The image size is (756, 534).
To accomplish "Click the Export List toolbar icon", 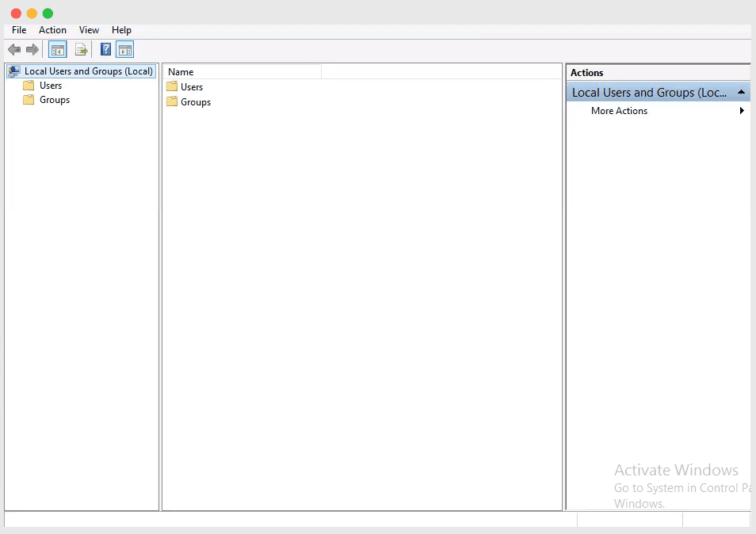I will pos(82,50).
